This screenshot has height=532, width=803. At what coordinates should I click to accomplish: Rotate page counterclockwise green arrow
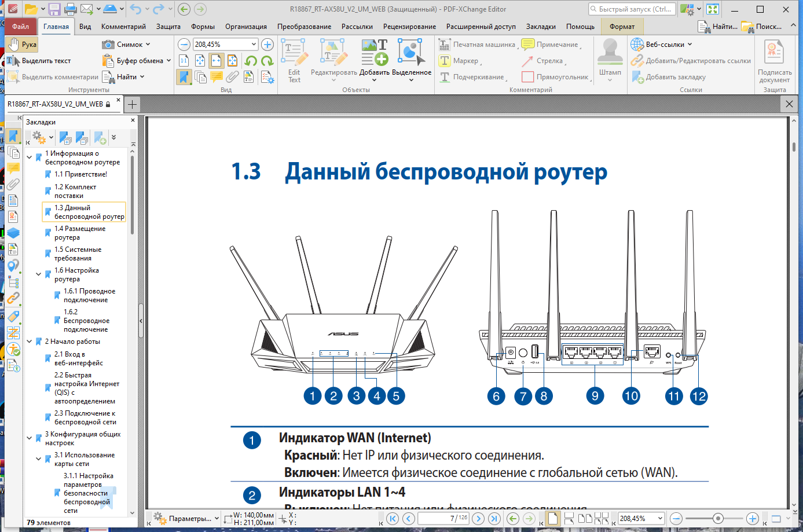point(250,61)
